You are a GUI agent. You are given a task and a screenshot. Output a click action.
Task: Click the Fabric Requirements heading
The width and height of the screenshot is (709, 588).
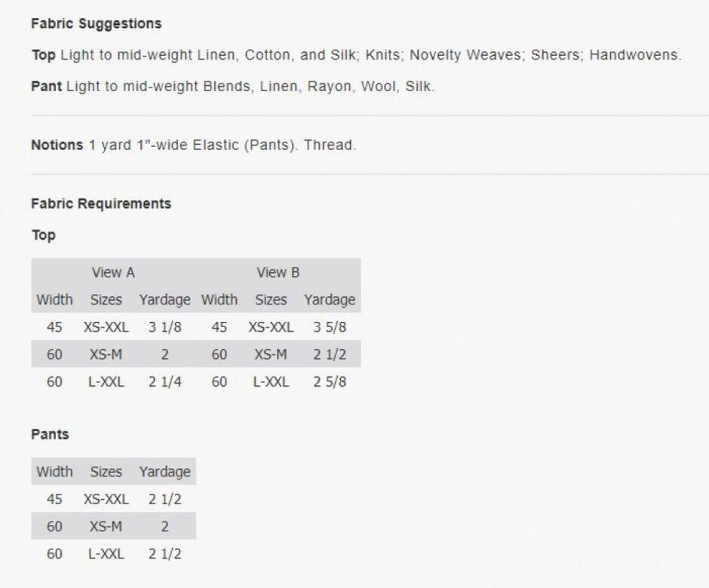click(x=101, y=204)
